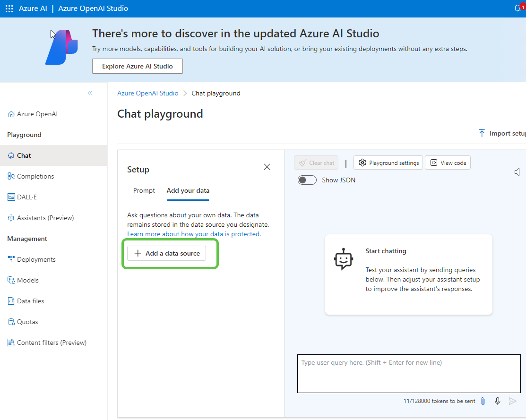Attach a file with the paperclip icon
The height and width of the screenshot is (420, 526).
pyautogui.click(x=483, y=401)
